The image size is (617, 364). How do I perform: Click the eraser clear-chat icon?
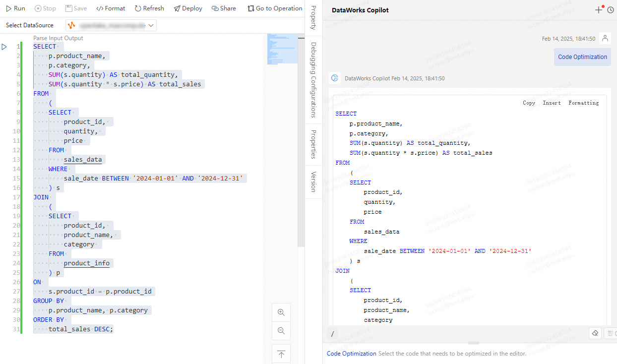click(x=595, y=333)
